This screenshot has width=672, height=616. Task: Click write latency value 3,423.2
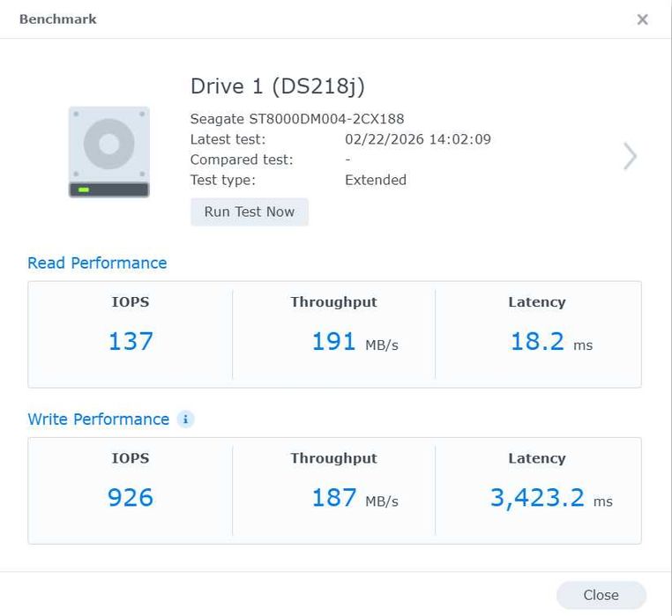click(537, 498)
